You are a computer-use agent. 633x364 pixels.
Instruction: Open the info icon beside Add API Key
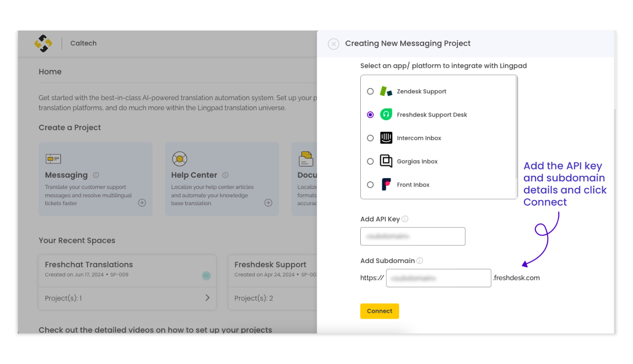[x=405, y=219]
